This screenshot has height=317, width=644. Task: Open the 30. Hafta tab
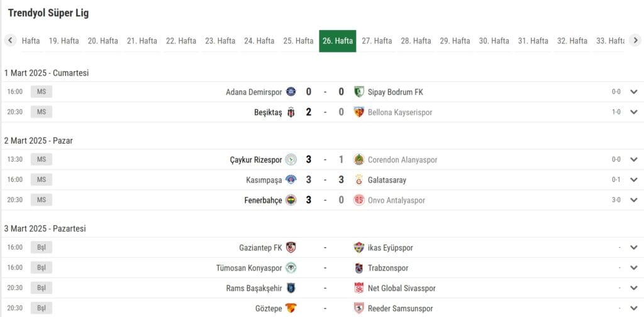click(x=494, y=41)
